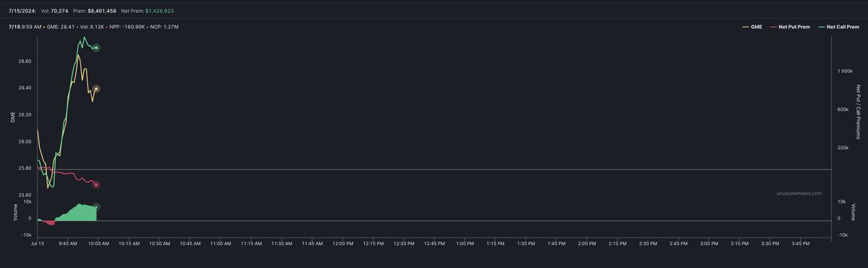868x268 pixels.
Task: Click the green marker atop the volume area
Action: click(x=96, y=207)
